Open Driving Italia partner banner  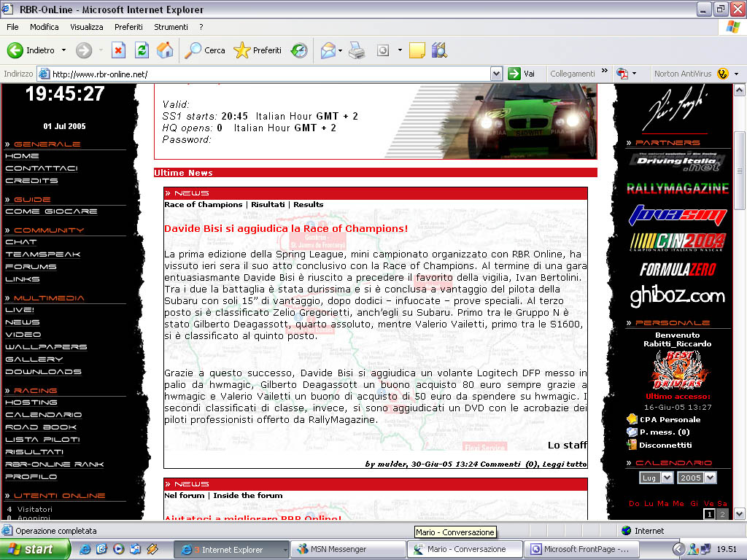[678, 162]
